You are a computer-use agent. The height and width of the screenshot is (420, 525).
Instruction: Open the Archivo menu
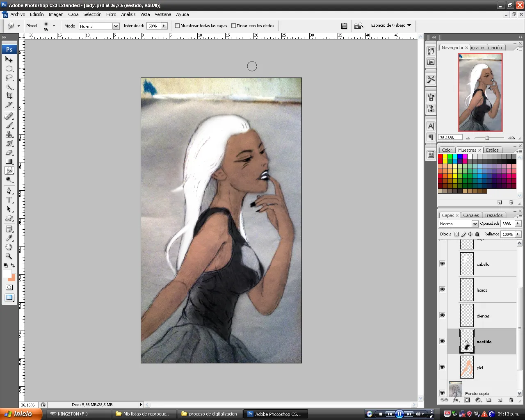18,14
